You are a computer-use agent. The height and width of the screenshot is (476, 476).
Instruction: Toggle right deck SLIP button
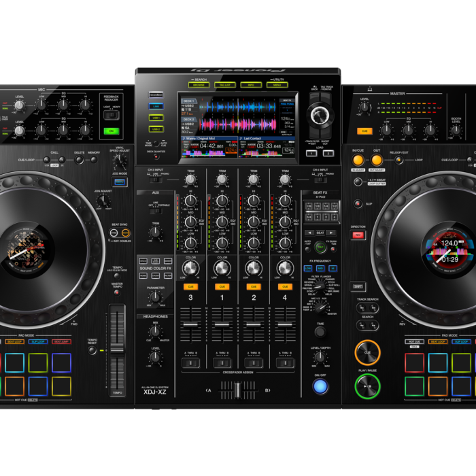358,204
